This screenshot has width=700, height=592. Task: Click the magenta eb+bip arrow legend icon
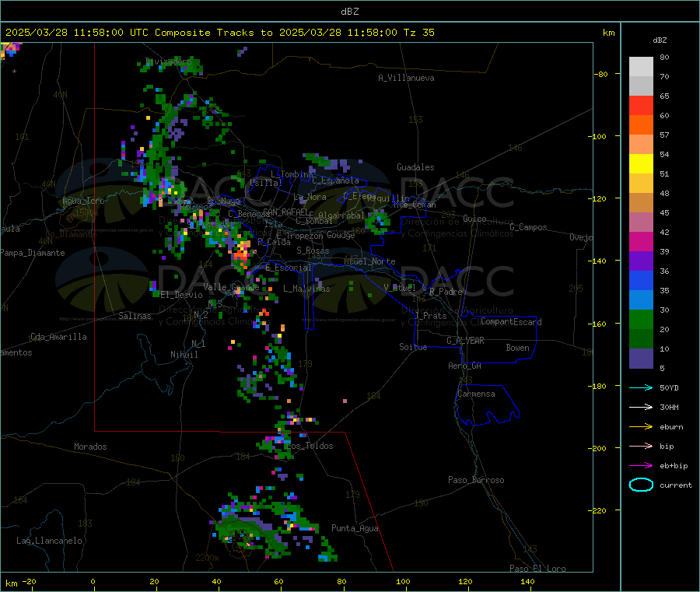point(641,465)
